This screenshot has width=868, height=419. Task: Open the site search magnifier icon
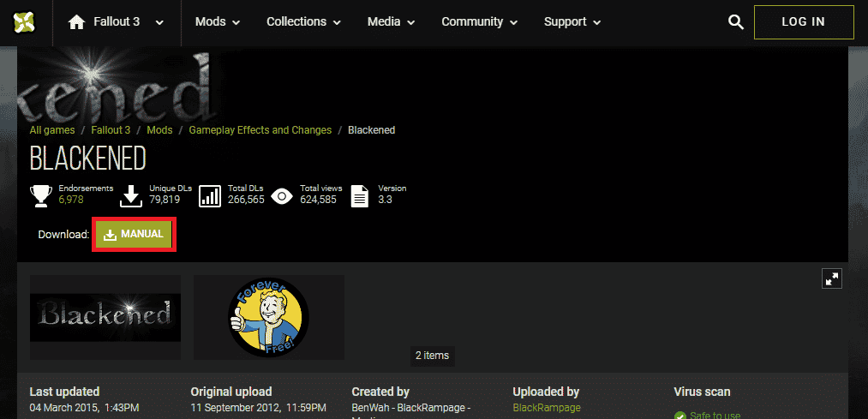736,22
